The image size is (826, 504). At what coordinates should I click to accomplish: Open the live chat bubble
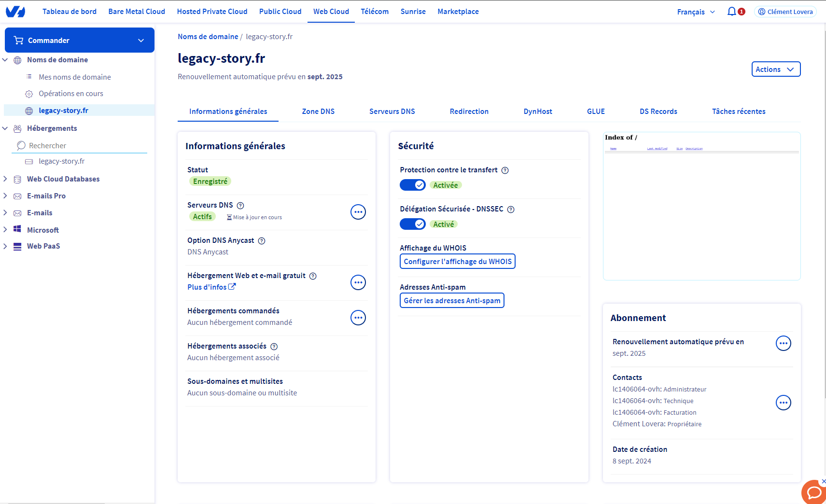pyautogui.click(x=814, y=492)
